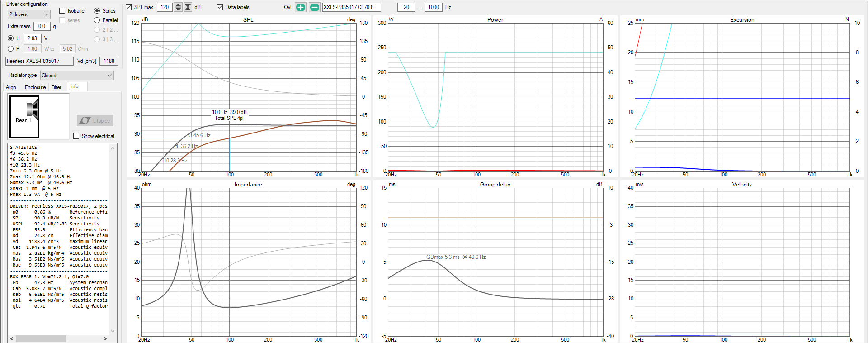
Task: Switch to the Filter tab
Action: coord(57,87)
